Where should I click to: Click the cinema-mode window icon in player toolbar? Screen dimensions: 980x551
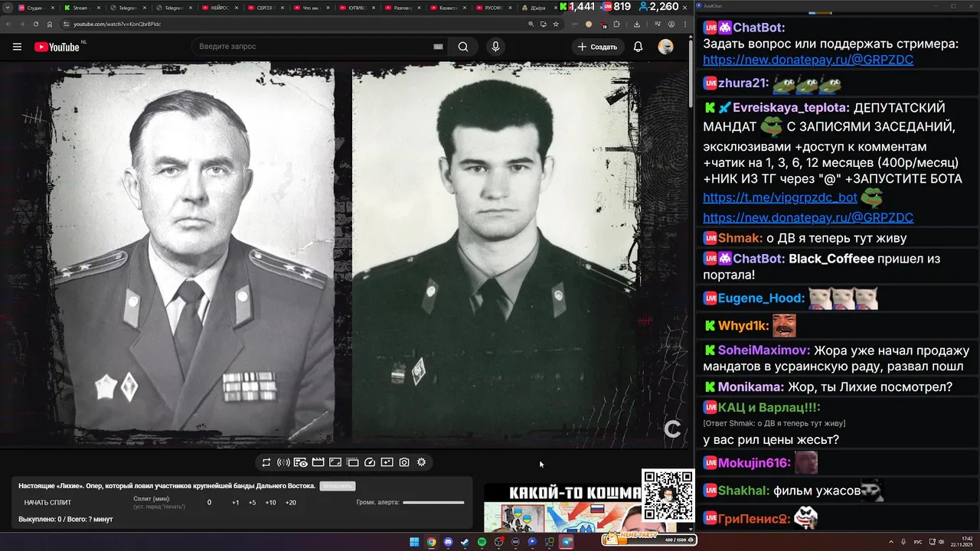pyautogui.click(x=352, y=462)
